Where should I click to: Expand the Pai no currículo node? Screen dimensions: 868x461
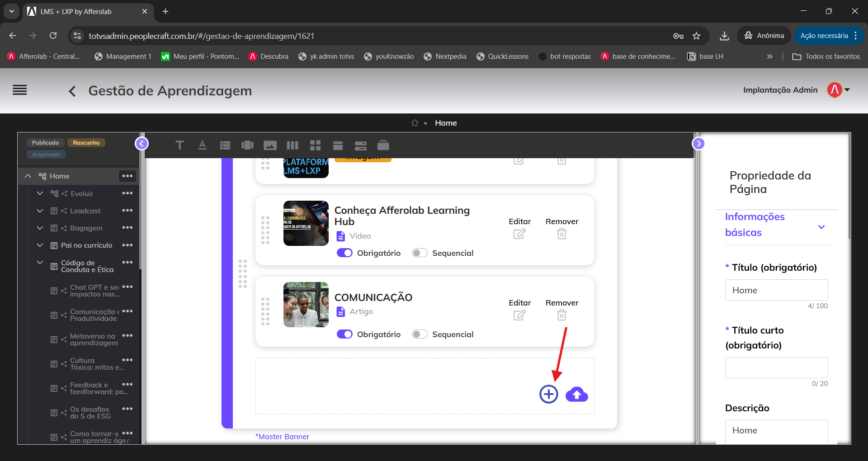(x=40, y=245)
